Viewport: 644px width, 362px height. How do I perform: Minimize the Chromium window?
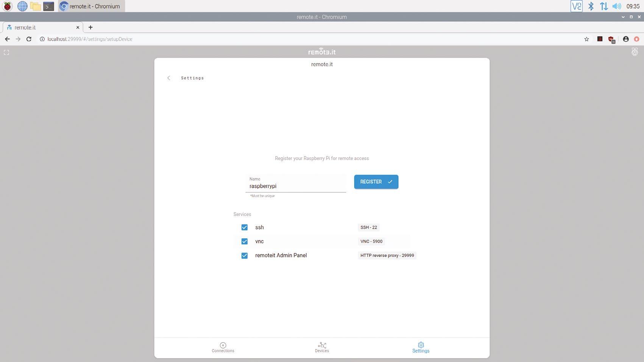pyautogui.click(x=623, y=17)
